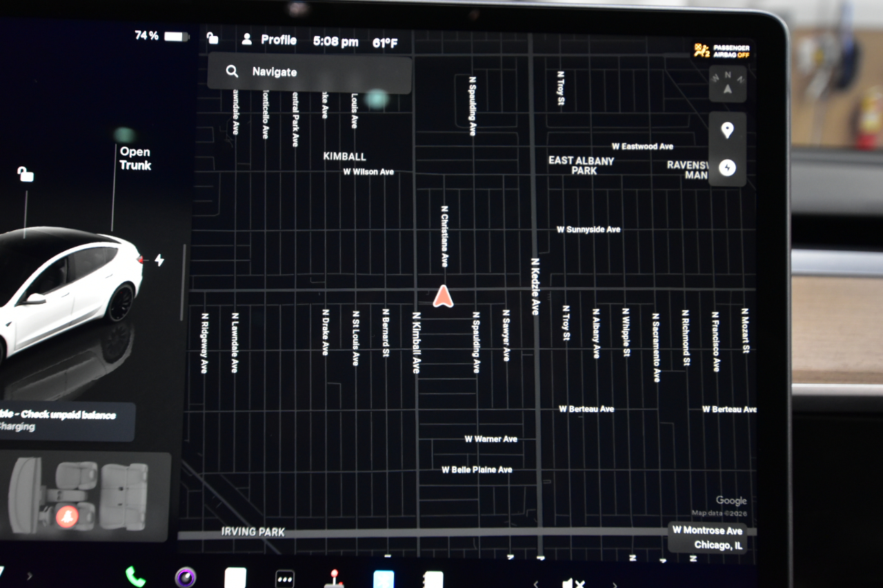Image resolution: width=883 pixels, height=588 pixels.
Task: Tap the red driver seat heater icon
Action: tap(67, 516)
